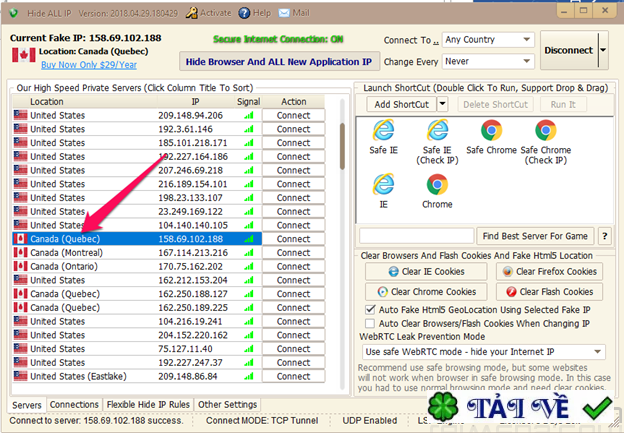Screen dimensions: 624x433
Task: Switch to the Connections tab
Action: (74, 404)
